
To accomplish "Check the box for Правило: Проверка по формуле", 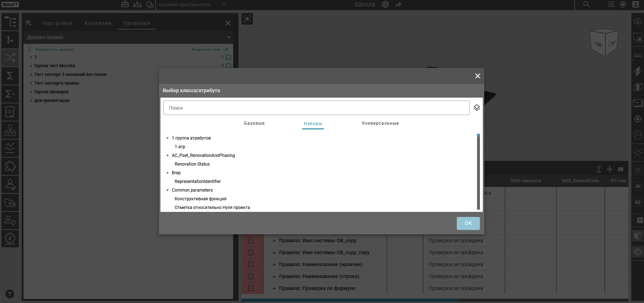I will 250,288.
